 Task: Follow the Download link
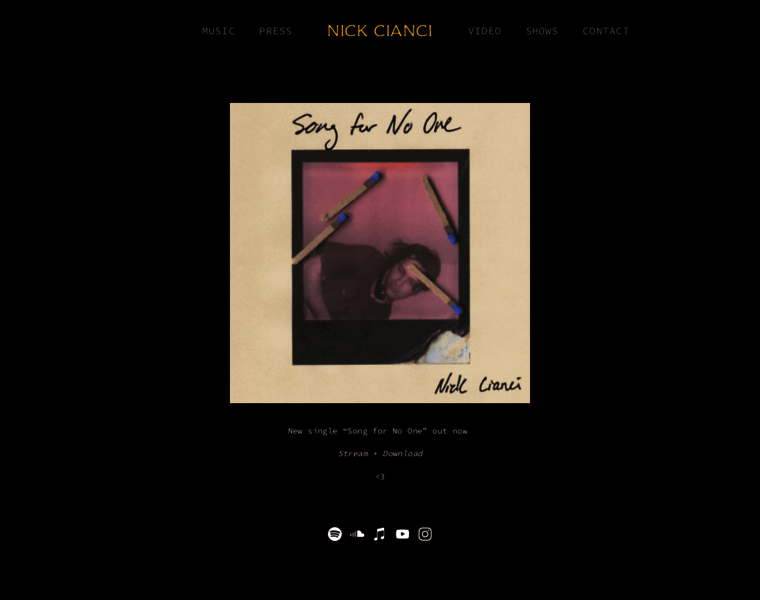click(x=403, y=454)
